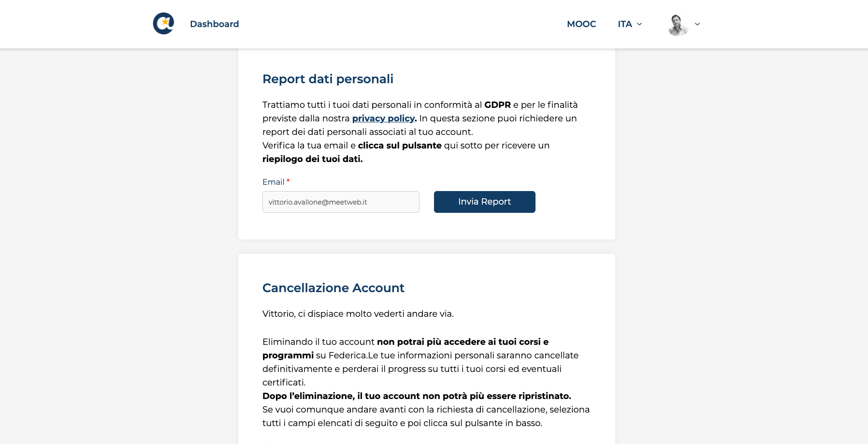Click the user profile avatar photo
Screen dimensions: 868x444
(x=678, y=25)
